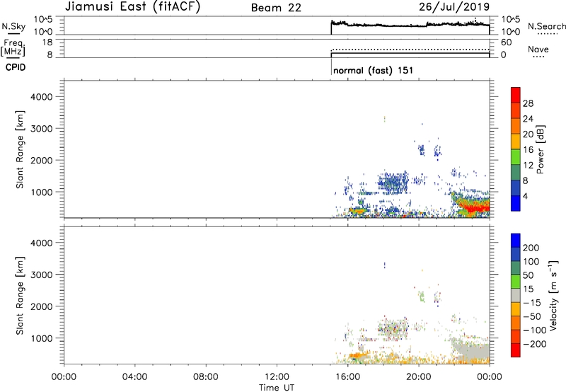The image size is (566, 392).
Task: Click the 'CPID' label
Action: (x=16, y=67)
